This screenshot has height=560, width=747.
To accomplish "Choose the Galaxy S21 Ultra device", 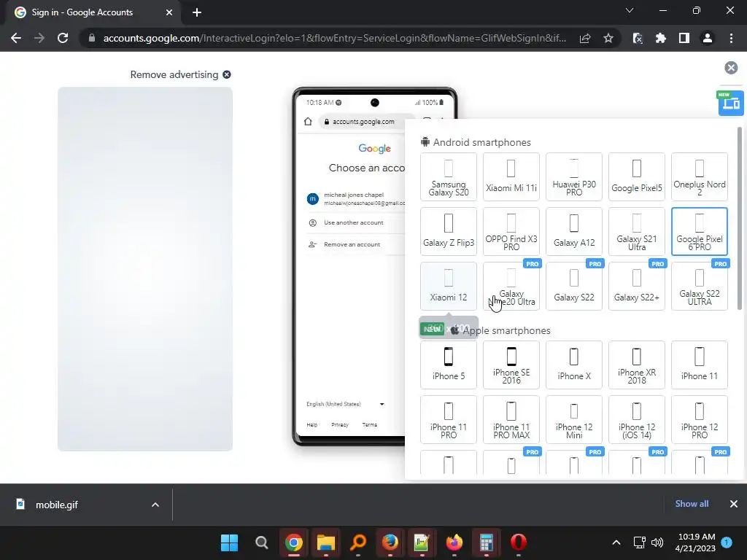I will 636,231.
